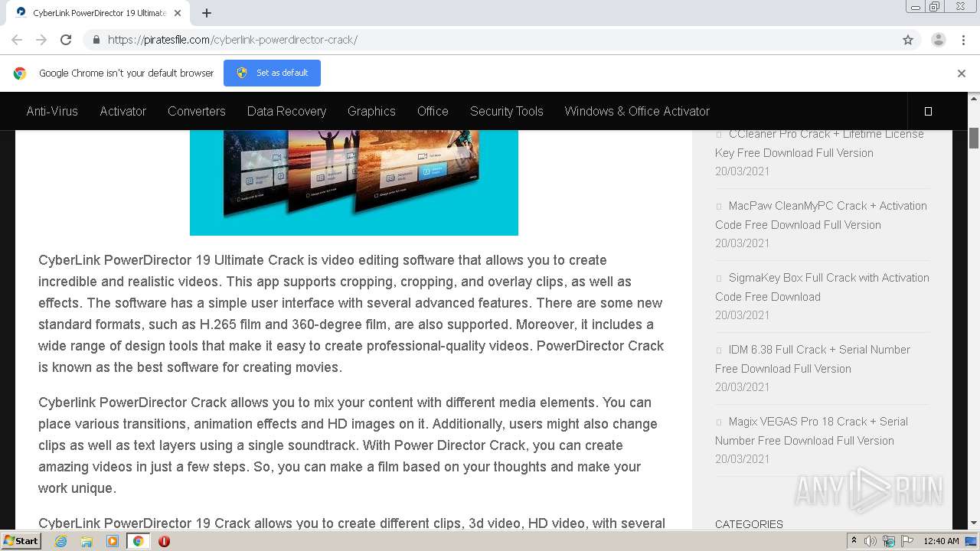Screen dimensions: 980x551
Task: Click the CATEGORIES sidebar heading
Action: 749,524
